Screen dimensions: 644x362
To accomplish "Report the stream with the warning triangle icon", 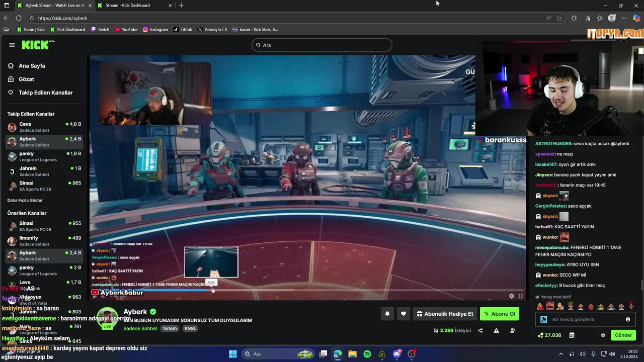I will pyautogui.click(x=496, y=330).
